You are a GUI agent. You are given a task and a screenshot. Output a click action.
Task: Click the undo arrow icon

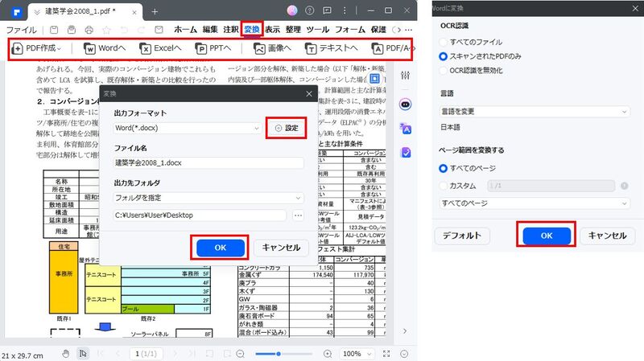tap(124, 30)
